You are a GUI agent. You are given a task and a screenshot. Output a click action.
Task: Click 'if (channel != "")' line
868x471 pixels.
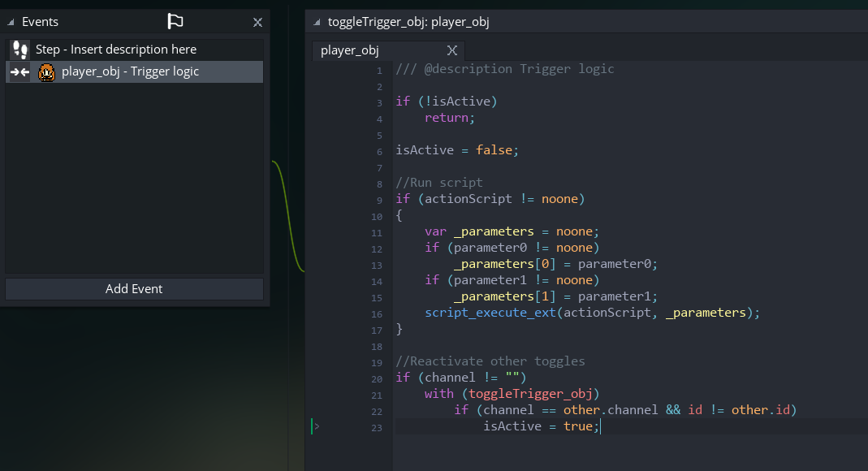coord(461,378)
